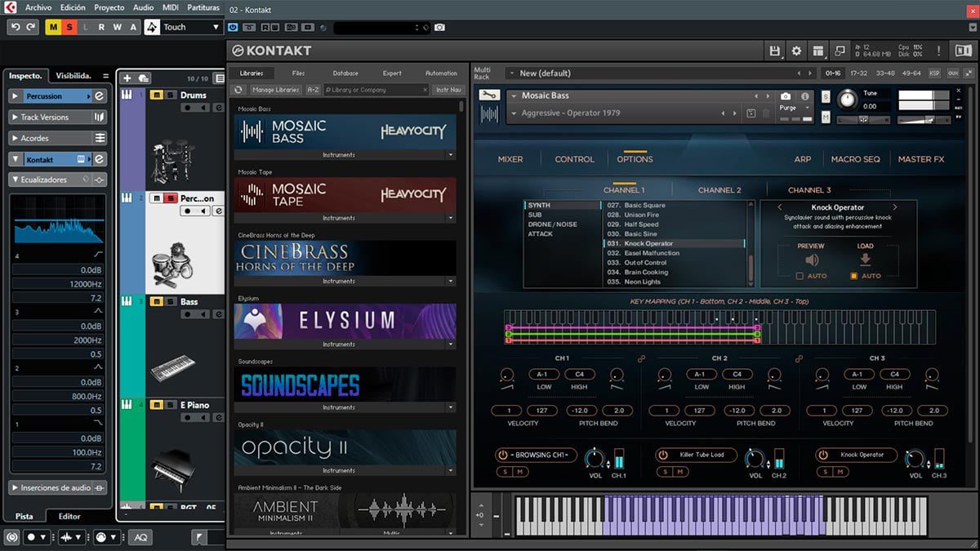Click the 'e' edit button on Kontakt inspector row
Image resolution: width=980 pixels, height=551 pixels.
98,159
